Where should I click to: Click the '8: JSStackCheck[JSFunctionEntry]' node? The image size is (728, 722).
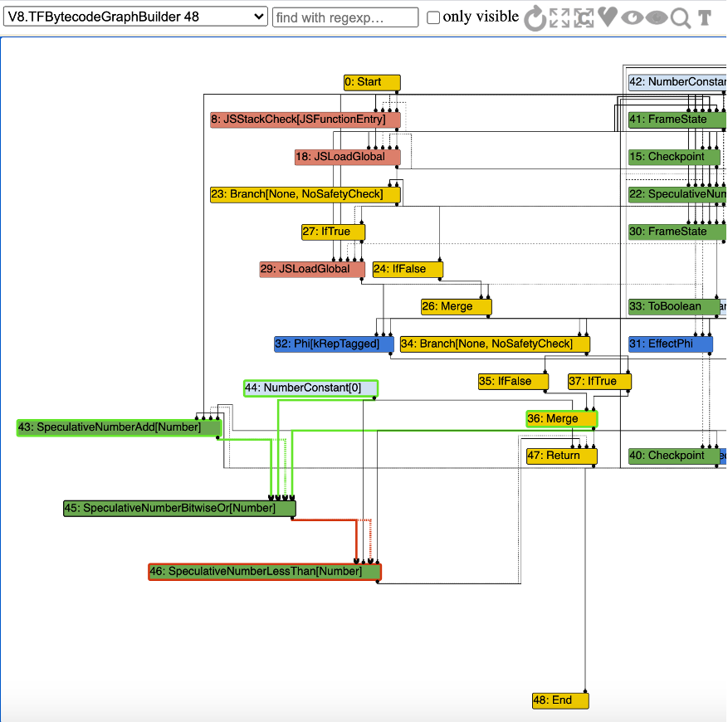305,120
